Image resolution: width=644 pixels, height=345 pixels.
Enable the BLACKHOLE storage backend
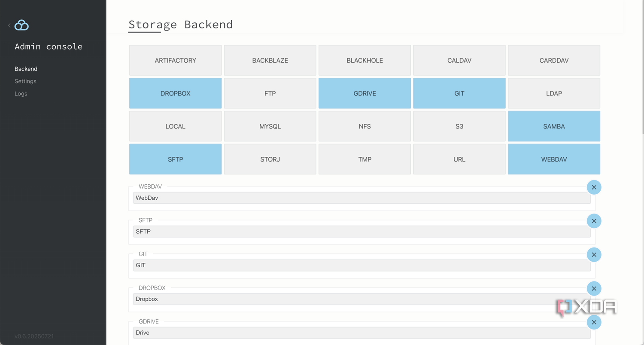click(x=365, y=60)
